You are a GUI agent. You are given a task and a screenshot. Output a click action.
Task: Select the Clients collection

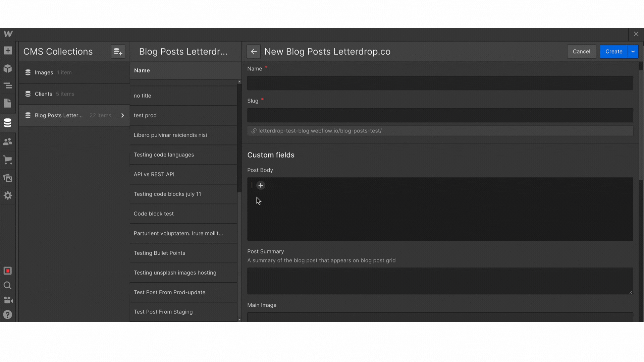[x=44, y=94]
